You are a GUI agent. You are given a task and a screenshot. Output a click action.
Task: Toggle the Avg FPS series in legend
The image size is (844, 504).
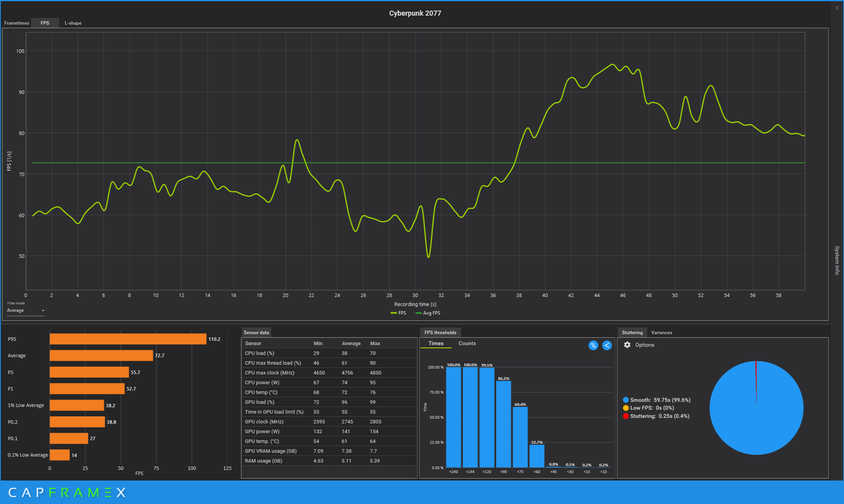pos(428,313)
